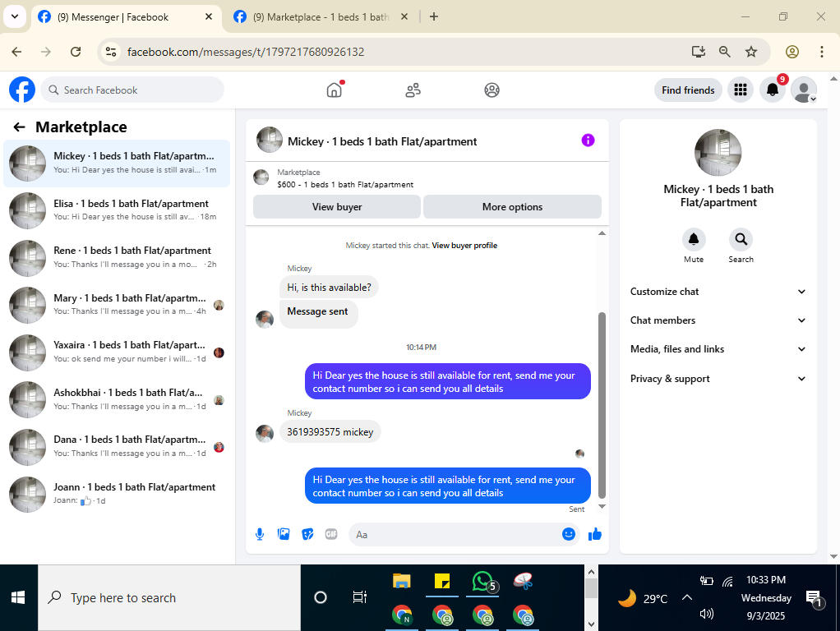Open the Friends icon in top navigation

[413, 90]
